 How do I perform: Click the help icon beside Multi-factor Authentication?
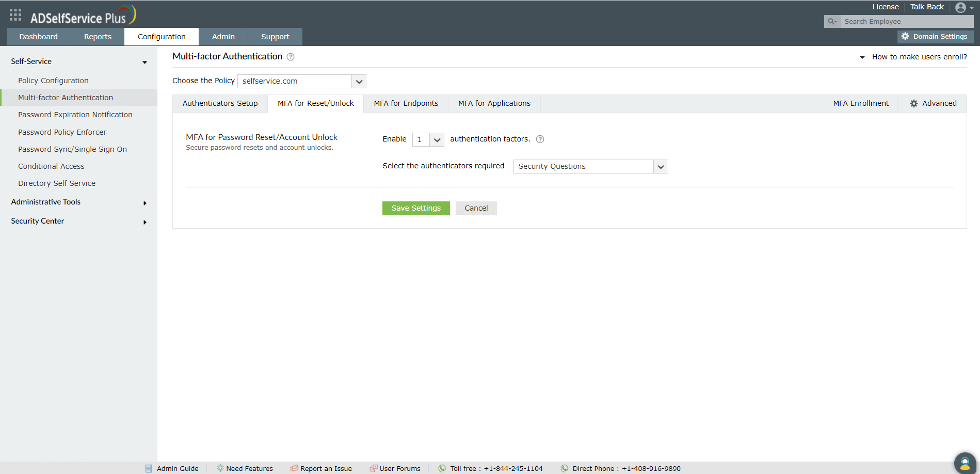point(290,57)
